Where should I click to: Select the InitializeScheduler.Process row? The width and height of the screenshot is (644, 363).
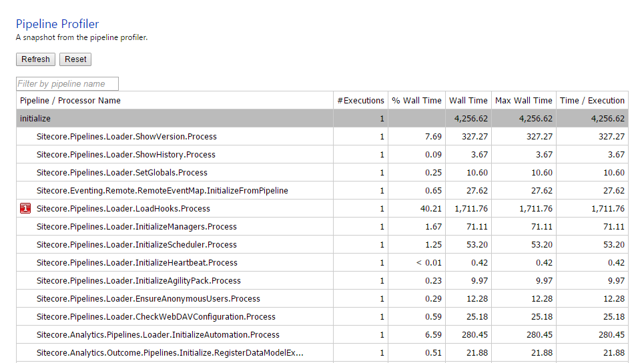click(322, 245)
